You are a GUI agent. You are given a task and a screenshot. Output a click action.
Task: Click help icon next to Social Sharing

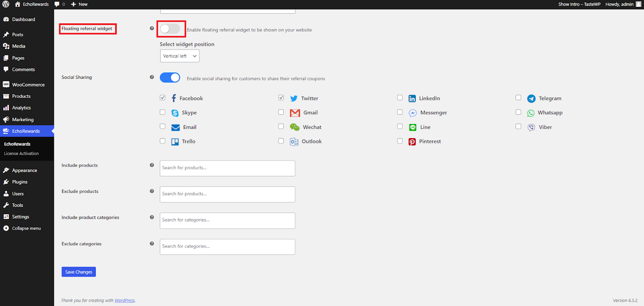(x=152, y=77)
